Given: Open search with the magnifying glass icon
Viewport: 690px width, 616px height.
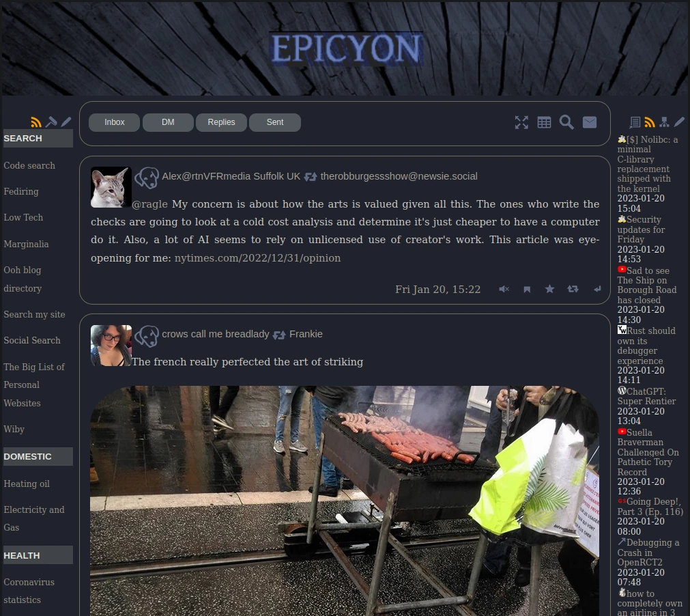Looking at the screenshot, I should [x=566, y=122].
